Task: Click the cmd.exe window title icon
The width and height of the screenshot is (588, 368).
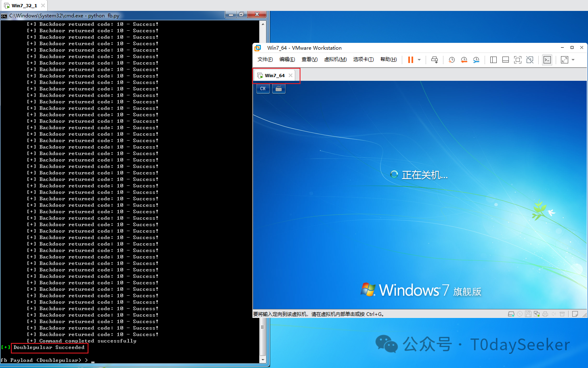Action: click(x=4, y=16)
